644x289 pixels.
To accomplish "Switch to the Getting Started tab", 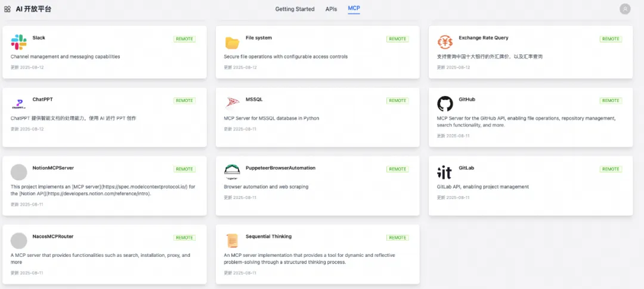I will 295,9.
